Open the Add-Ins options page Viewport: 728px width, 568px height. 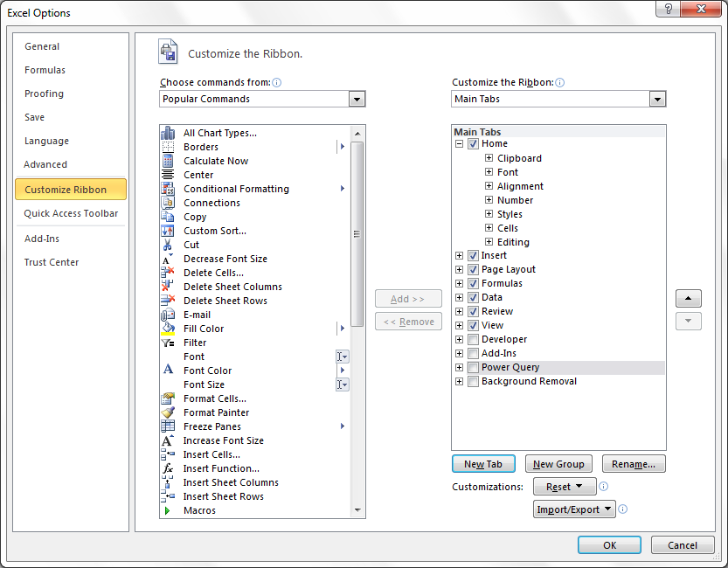tap(71, 239)
